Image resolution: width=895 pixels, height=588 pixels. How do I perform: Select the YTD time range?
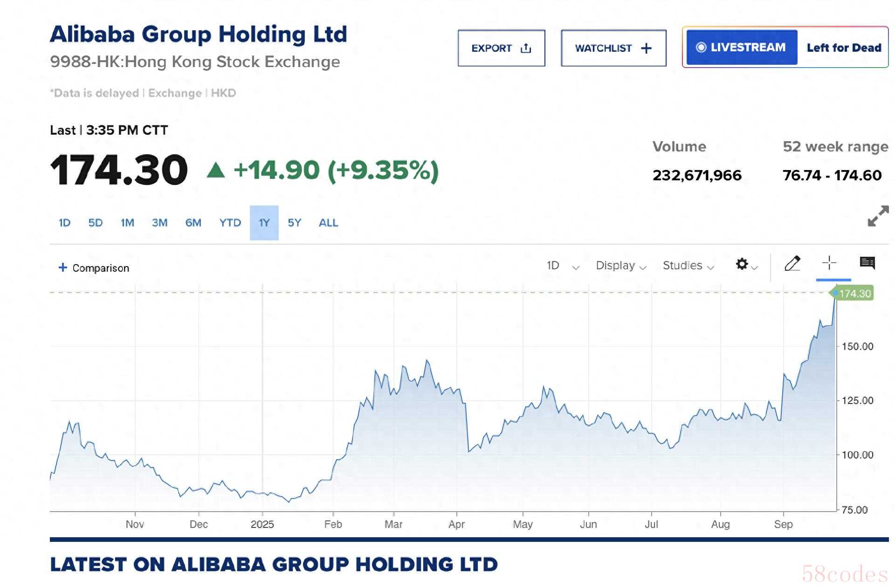(230, 223)
